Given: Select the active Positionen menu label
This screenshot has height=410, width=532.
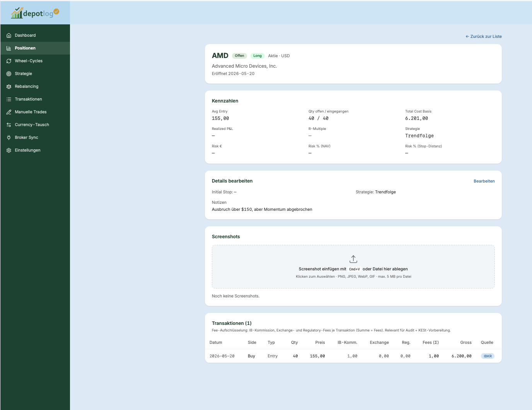Looking at the screenshot, I should pos(25,48).
